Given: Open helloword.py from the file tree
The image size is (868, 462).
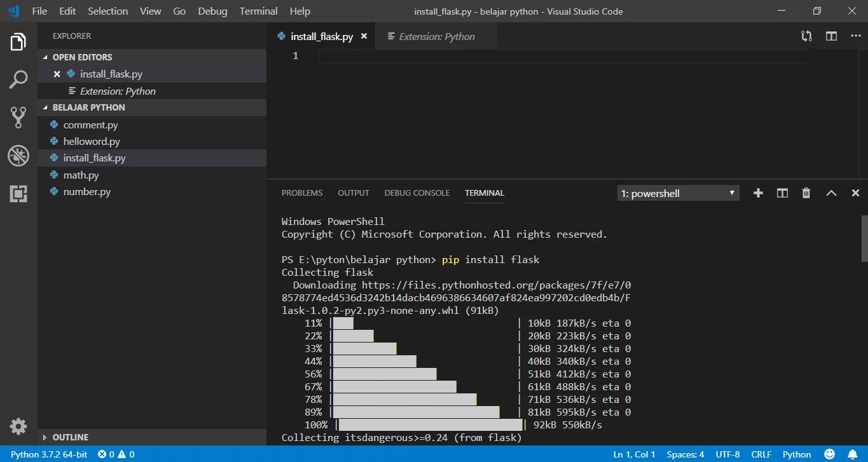Looking at the screenshot, I should click(x=152, y=142).
